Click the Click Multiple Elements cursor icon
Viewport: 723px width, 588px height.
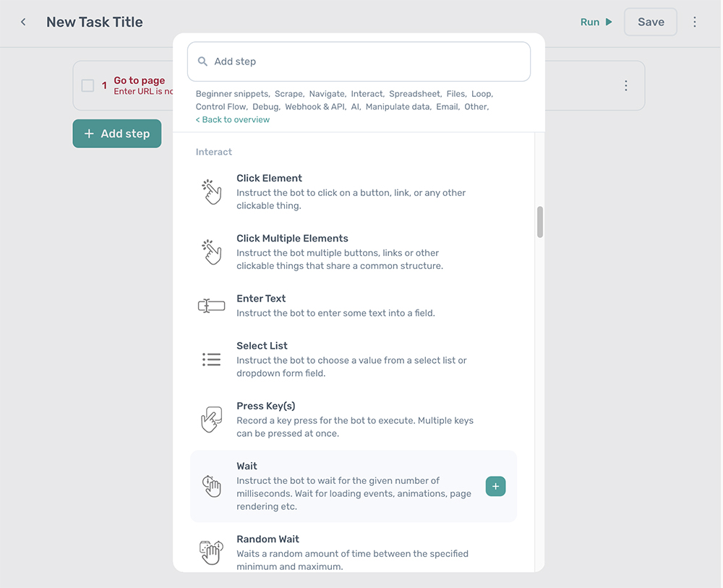click(x=211, y=251)
